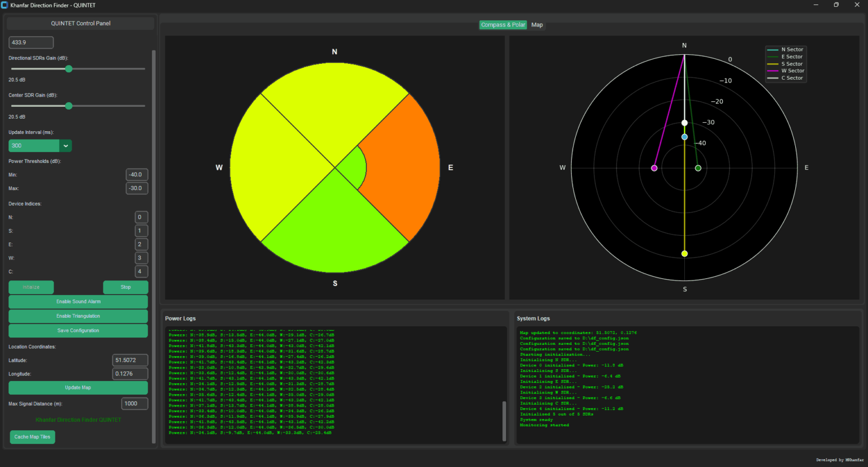Focus the Min power threshold field
This screenshot has height=467, width=868.
[x=137, y=175]
